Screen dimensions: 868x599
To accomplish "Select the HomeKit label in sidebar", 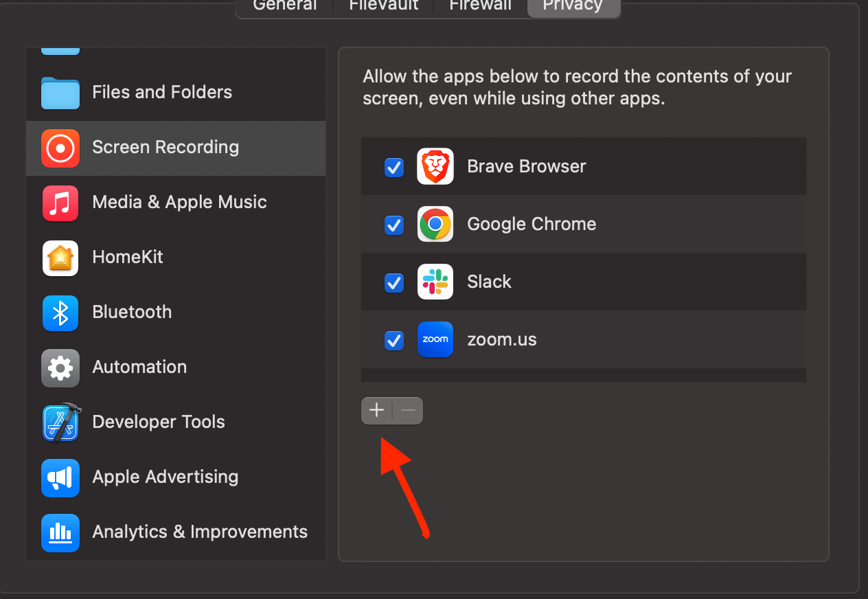I will coord(128,257).
